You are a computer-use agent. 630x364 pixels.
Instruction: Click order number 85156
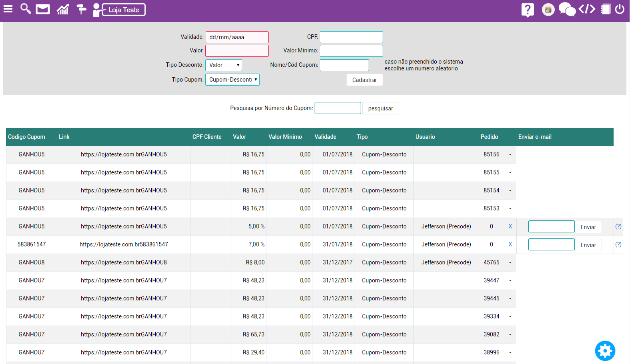[492, 154]
